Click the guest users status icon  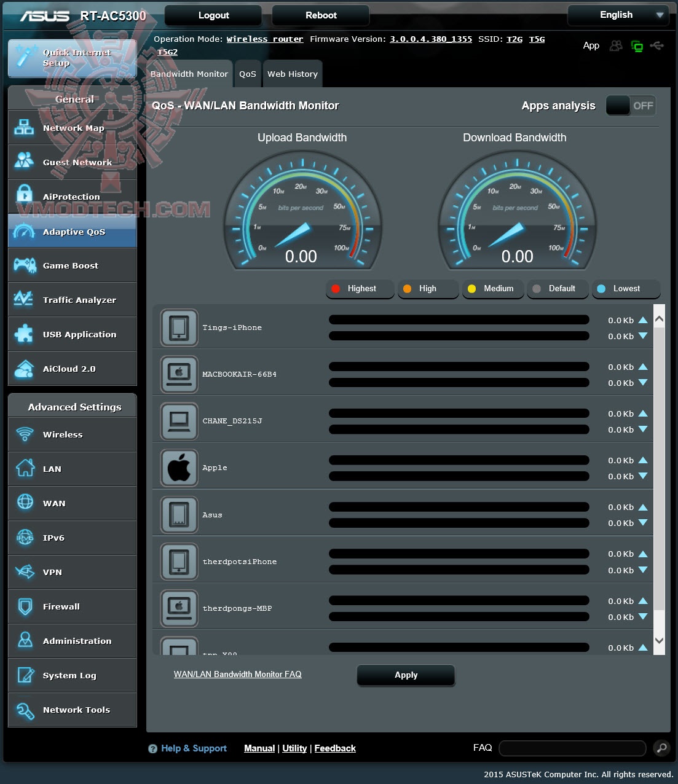616,45
